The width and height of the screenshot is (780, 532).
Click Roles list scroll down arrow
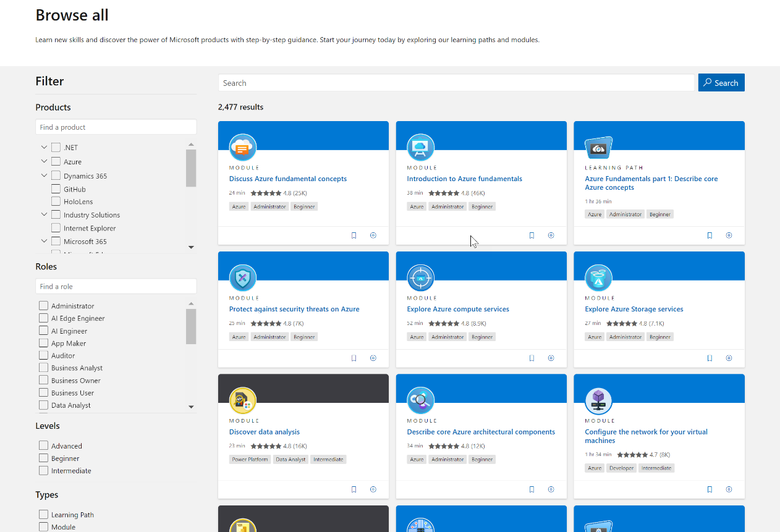[191, 407]
